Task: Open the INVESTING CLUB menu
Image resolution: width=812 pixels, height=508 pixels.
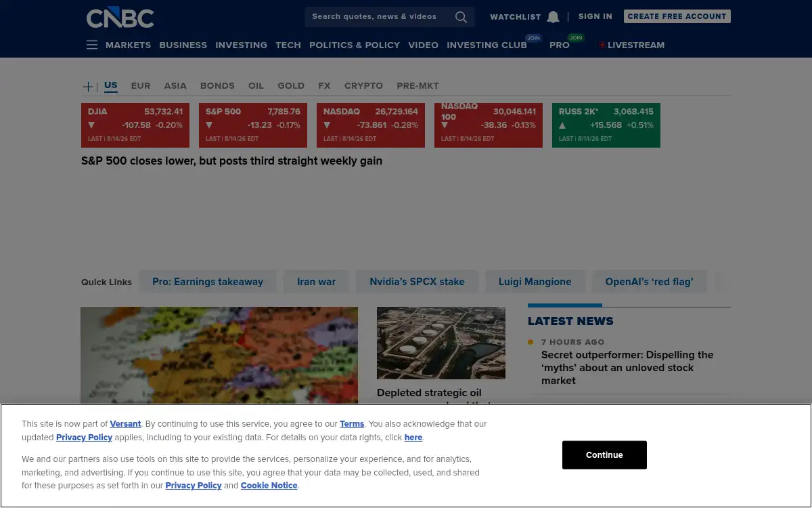Action: click(x=487, y=45)
